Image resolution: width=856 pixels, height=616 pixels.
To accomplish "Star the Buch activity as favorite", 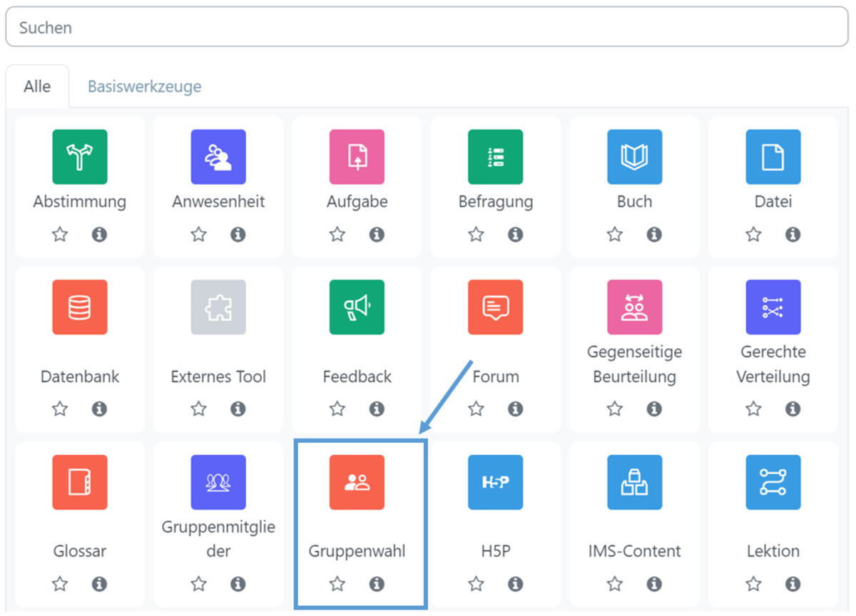I will (x=615, y=234).
